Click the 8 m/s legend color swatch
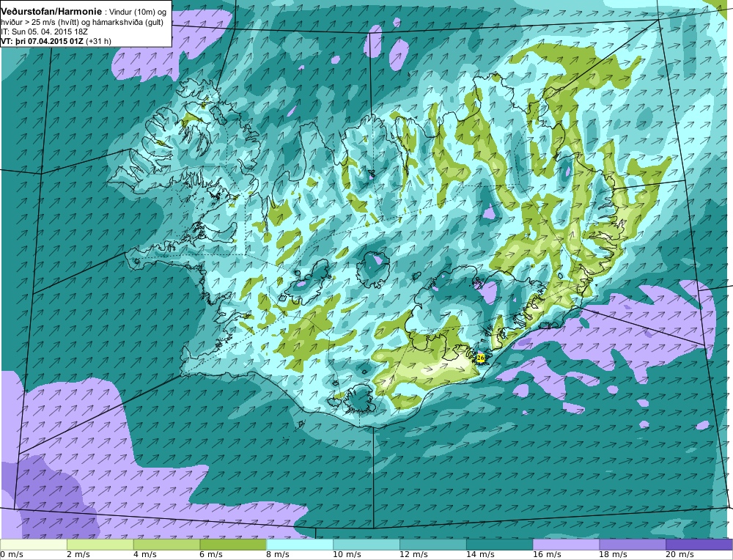Viewport: 733px width, 560px height. (x=300, y=545)
